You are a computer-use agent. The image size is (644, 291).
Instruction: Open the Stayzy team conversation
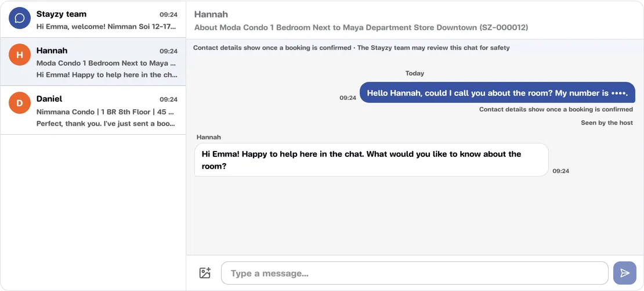[93, 19]
